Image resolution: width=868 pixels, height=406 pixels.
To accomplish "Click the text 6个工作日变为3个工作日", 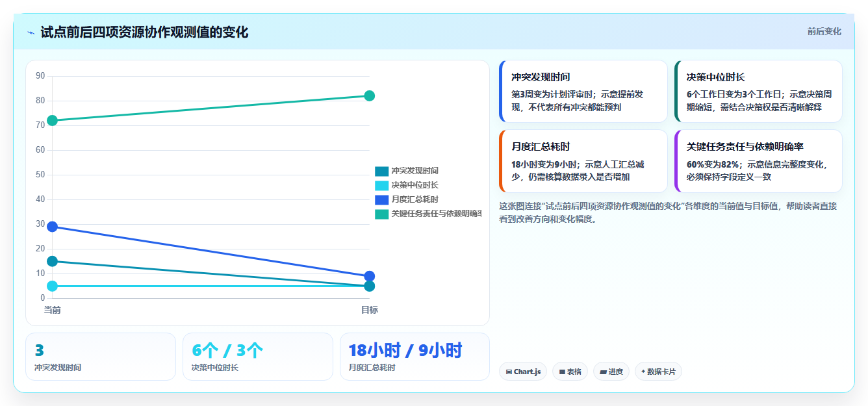I will point(735,94).
